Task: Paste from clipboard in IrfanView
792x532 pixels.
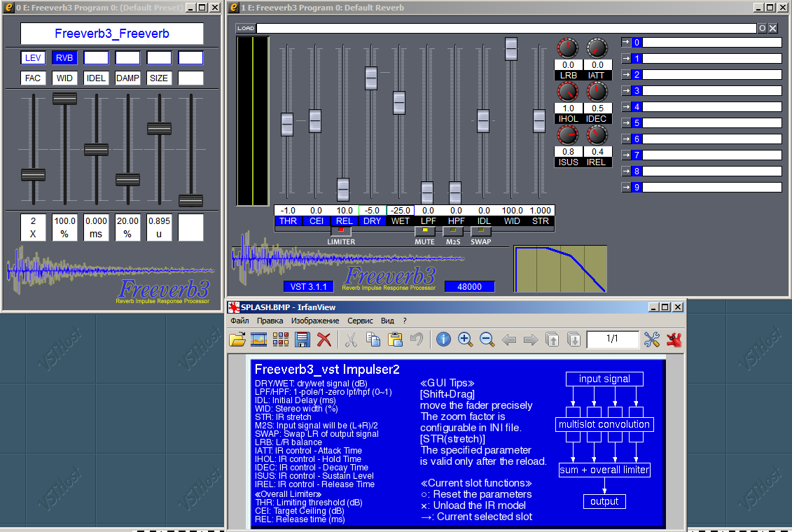Action: coord(395,339)
